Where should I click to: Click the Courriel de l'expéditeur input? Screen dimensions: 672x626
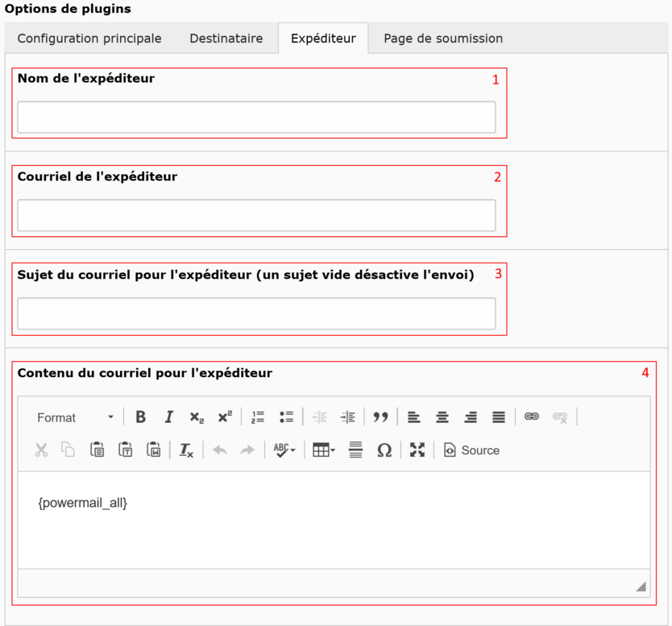point(256,216)
